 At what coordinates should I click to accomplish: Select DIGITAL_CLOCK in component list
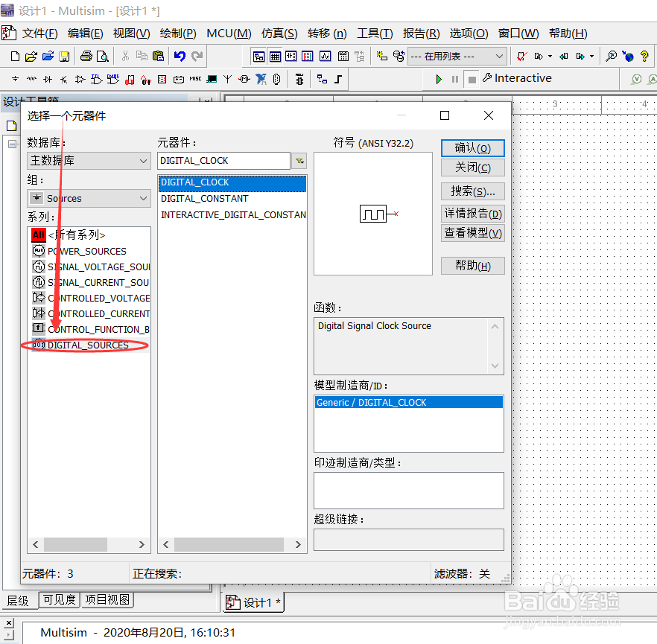click(232, 182)
